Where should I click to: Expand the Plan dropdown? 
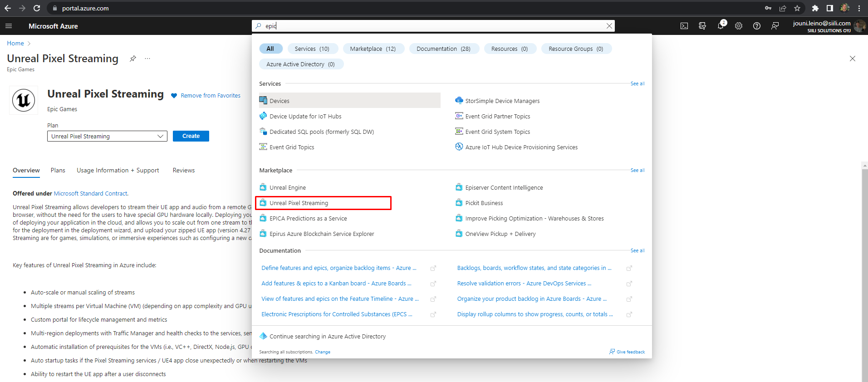click(x=107, y=136)
